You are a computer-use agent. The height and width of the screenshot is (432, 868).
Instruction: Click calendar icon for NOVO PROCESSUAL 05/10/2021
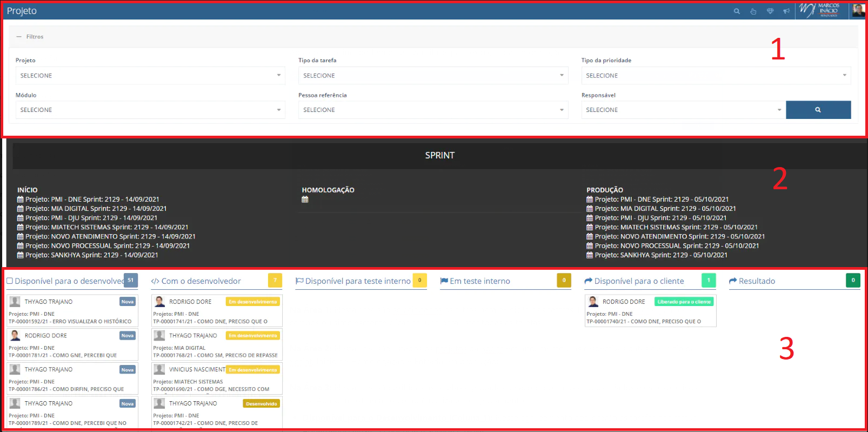click(x=590, y=246)
